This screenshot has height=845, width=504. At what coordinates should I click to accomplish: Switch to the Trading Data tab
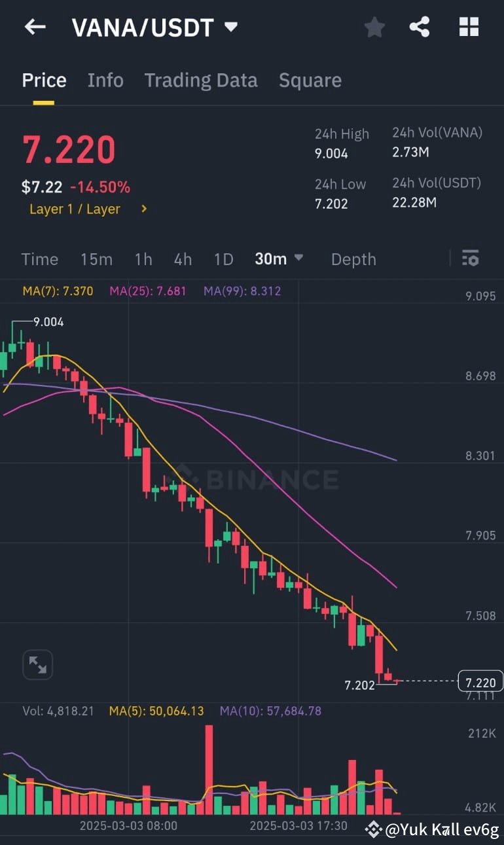201,80
